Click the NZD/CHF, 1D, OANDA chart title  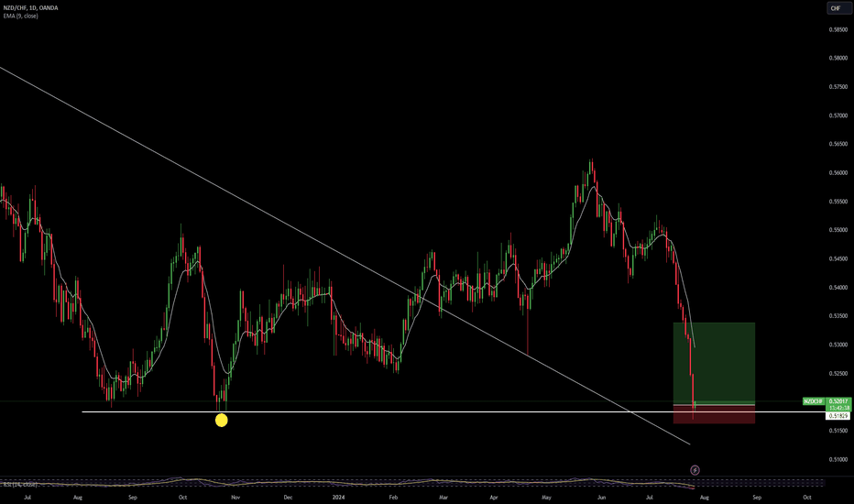(x=30, y=7)
